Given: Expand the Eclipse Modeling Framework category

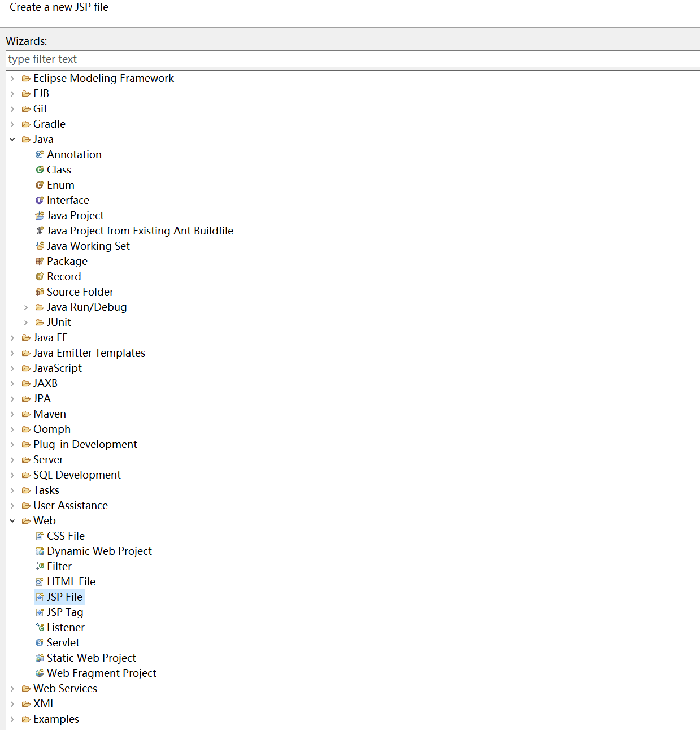Looking at the screenshot, I should 12,79.
